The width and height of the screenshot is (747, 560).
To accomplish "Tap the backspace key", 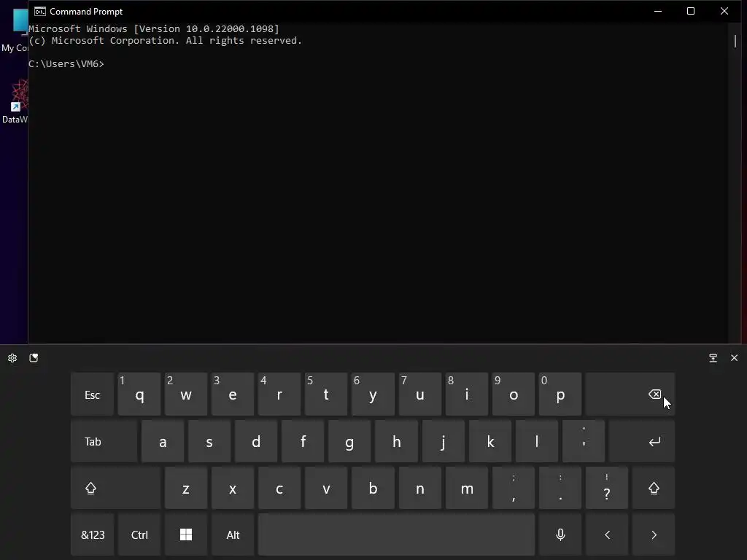I will (630, 394).
